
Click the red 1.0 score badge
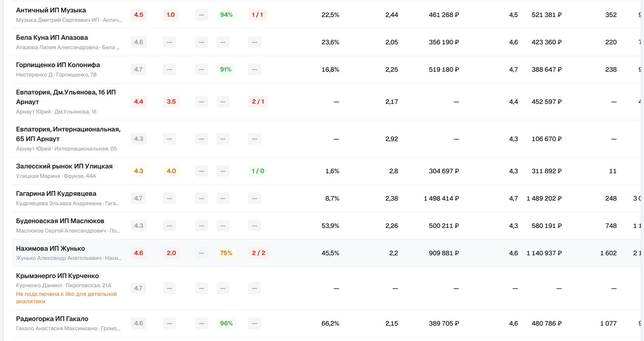coord(171,15)
